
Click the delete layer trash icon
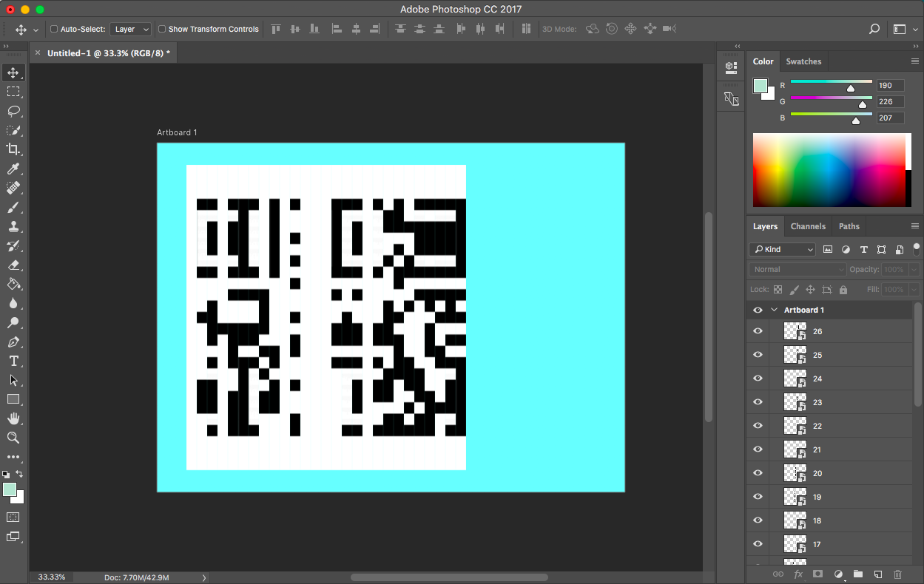coord(897,574)
